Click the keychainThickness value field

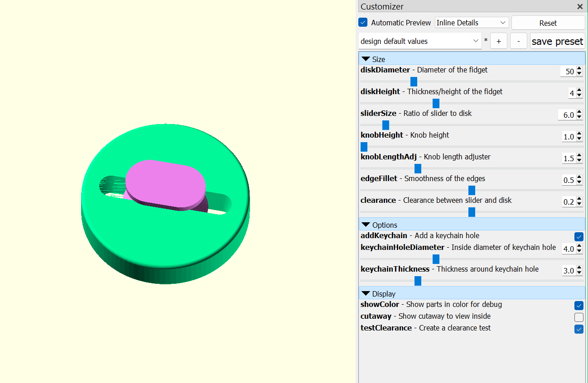pos(568,271)
